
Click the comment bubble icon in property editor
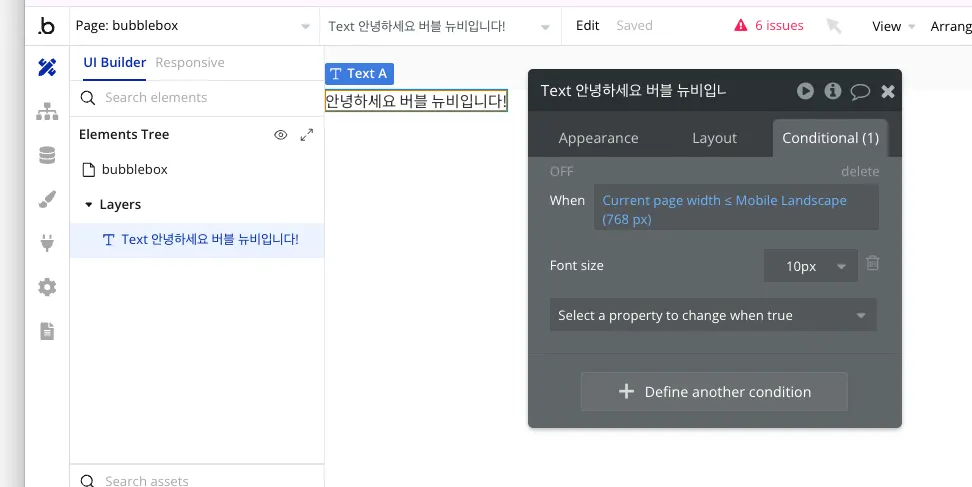[860, 92]
